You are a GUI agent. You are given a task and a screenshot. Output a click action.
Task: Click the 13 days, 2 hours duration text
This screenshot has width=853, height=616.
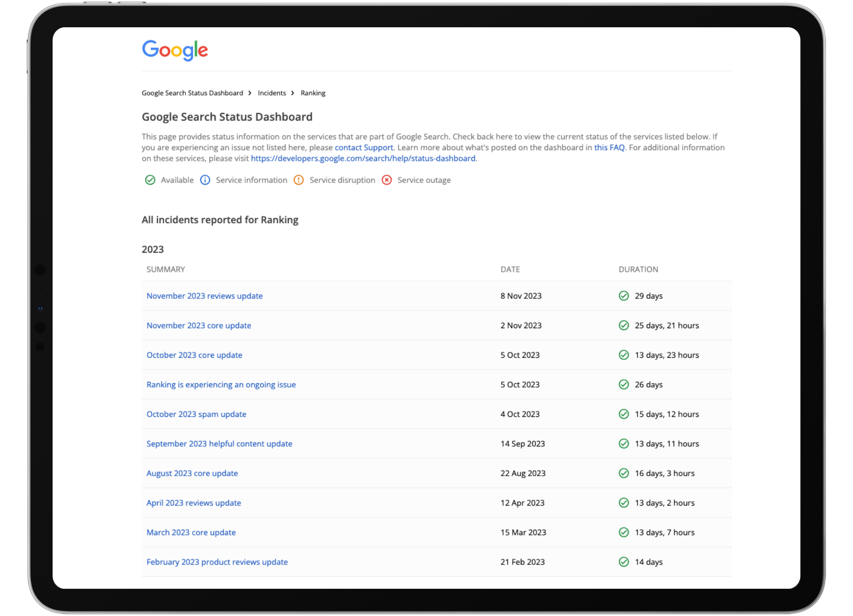click(x=665, y=503)
